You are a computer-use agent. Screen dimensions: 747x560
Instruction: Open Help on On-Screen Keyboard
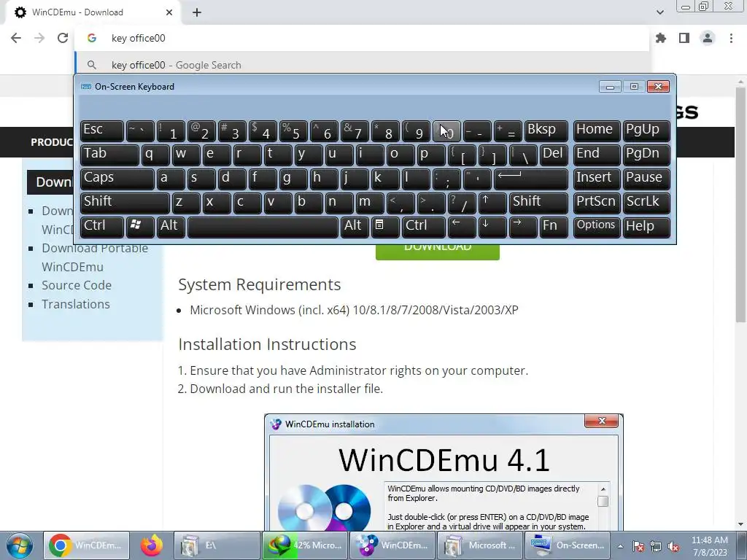pos(646,226)
